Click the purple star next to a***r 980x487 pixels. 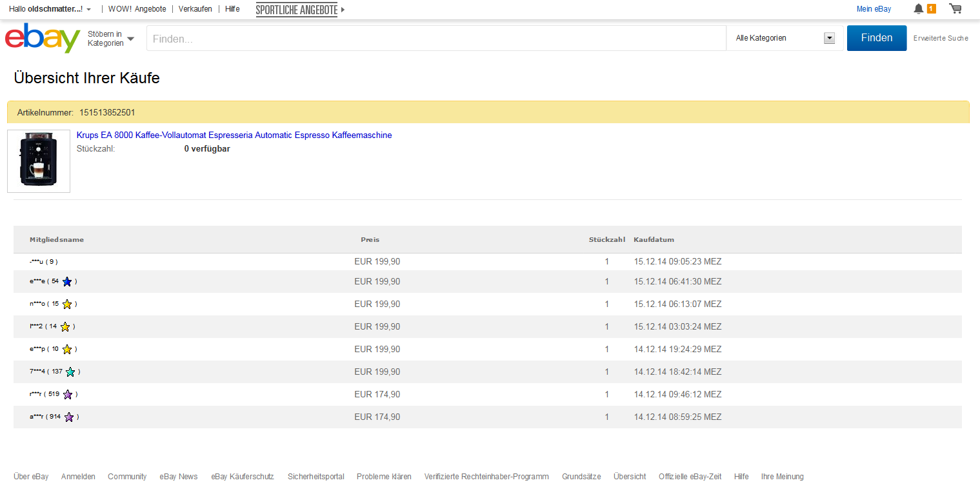click(x=69, y=417)
